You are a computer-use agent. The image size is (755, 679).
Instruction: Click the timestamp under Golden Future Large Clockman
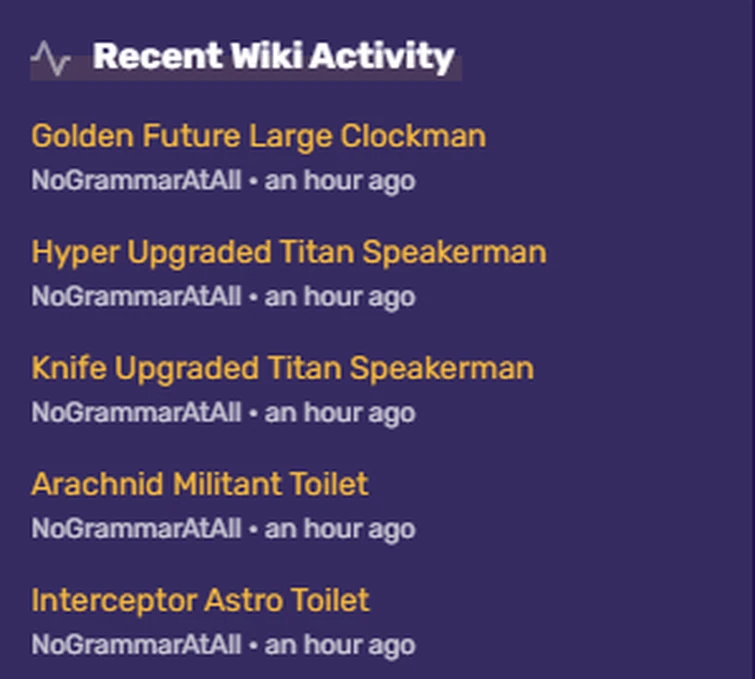339,181
